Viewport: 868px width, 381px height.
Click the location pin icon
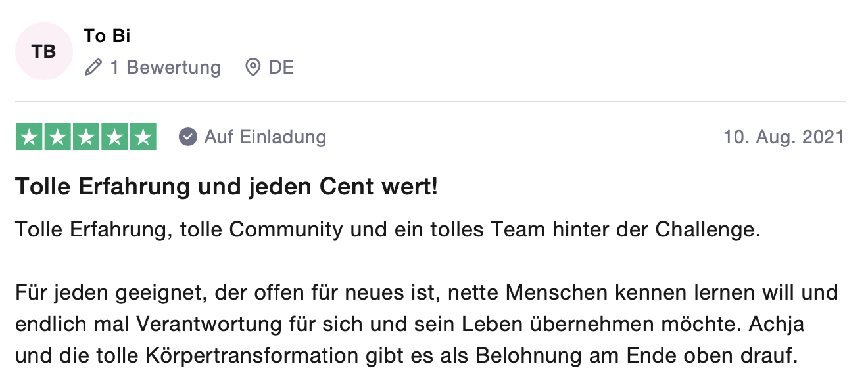(253, 67)
